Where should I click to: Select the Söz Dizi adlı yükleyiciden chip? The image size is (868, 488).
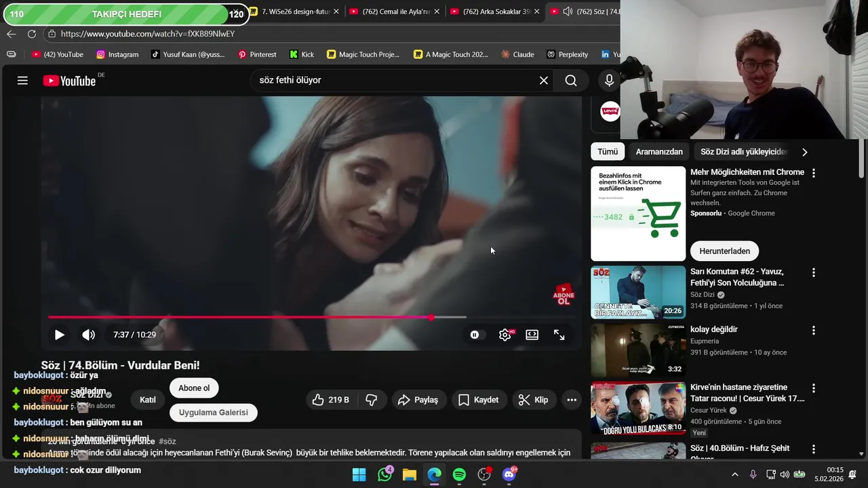[743, 152]
